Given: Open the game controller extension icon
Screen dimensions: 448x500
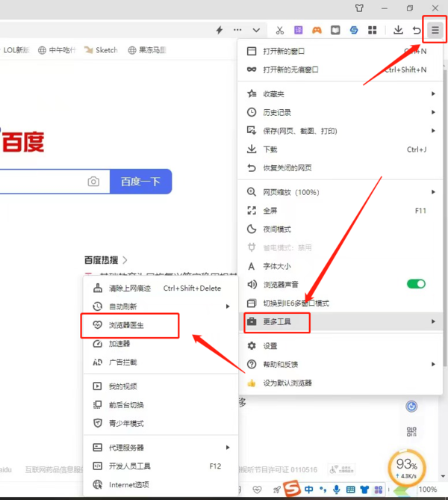Looking at the screenshot, I should tap(317, 30).
